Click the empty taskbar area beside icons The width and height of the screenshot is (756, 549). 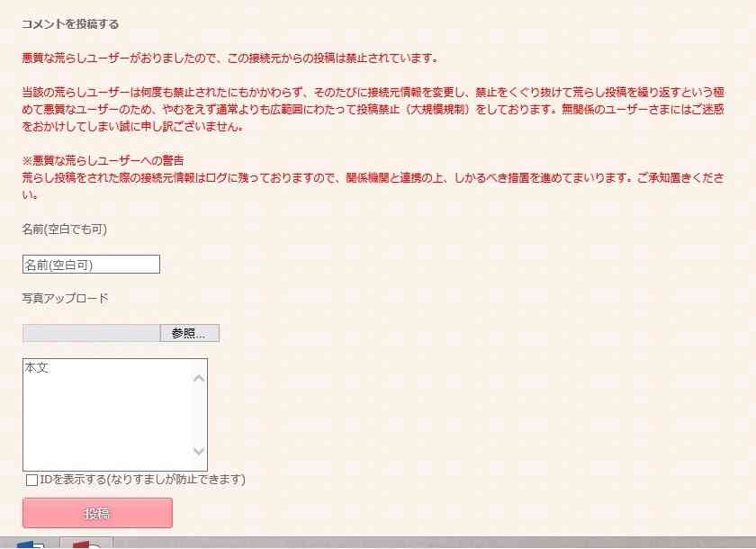434,544
